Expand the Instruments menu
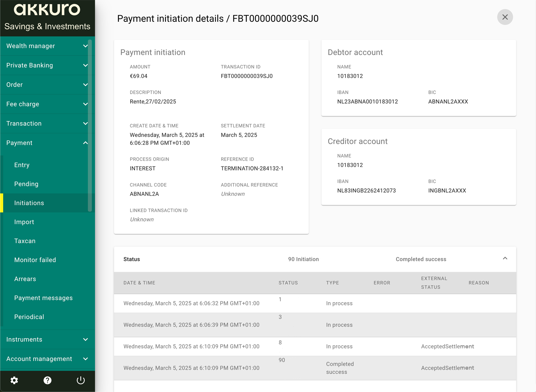The width and height of the screenshot is (536, 392). coord(48,339)
